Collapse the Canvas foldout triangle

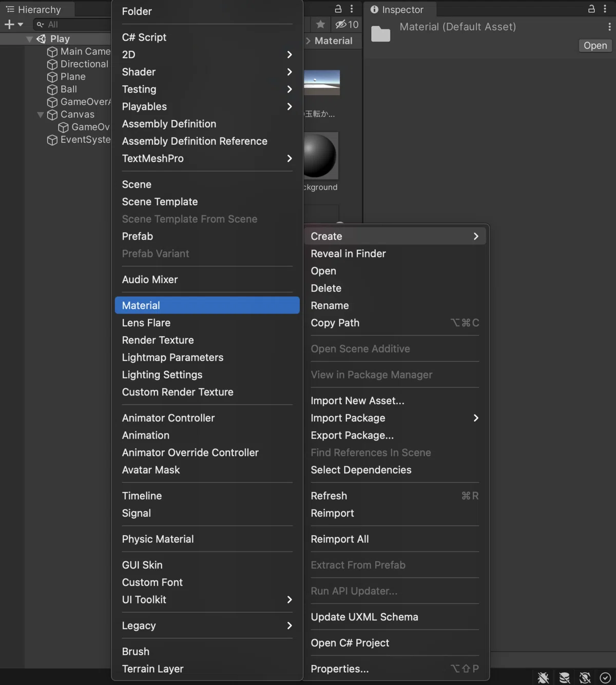41,115
